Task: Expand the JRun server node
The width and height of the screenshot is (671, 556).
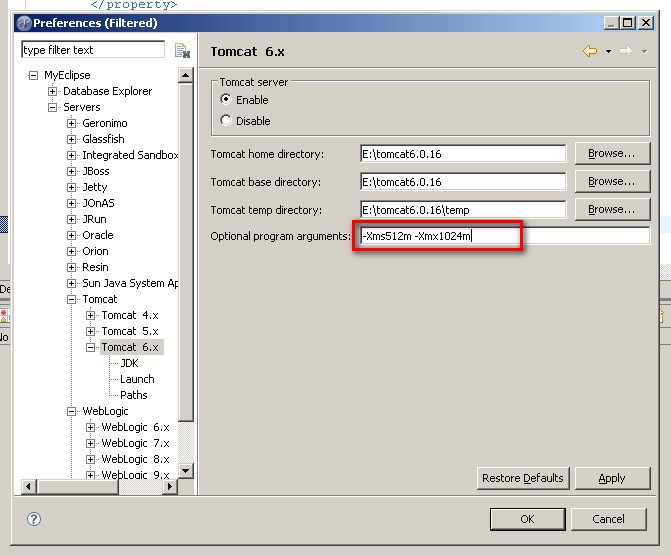Action: [x=71, y=219]
